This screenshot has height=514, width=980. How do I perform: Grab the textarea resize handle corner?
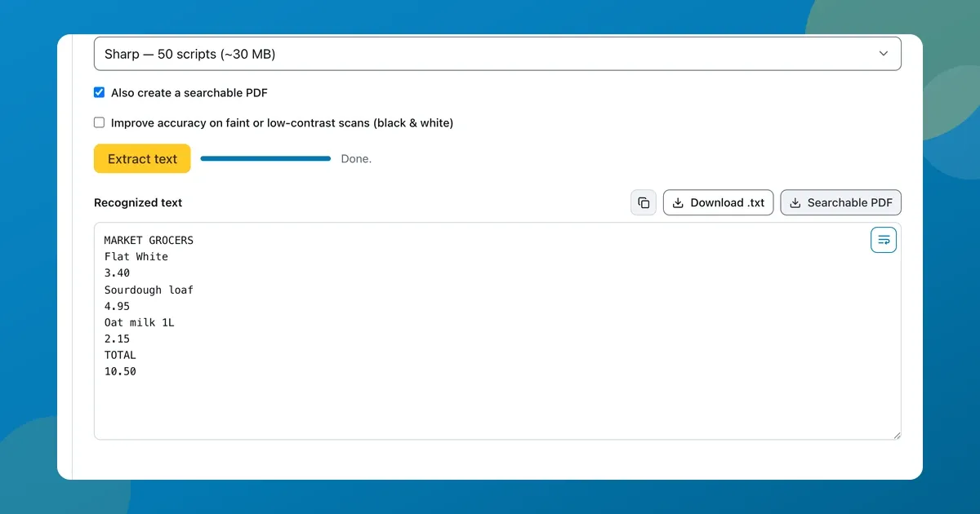[x=896, y=435]
